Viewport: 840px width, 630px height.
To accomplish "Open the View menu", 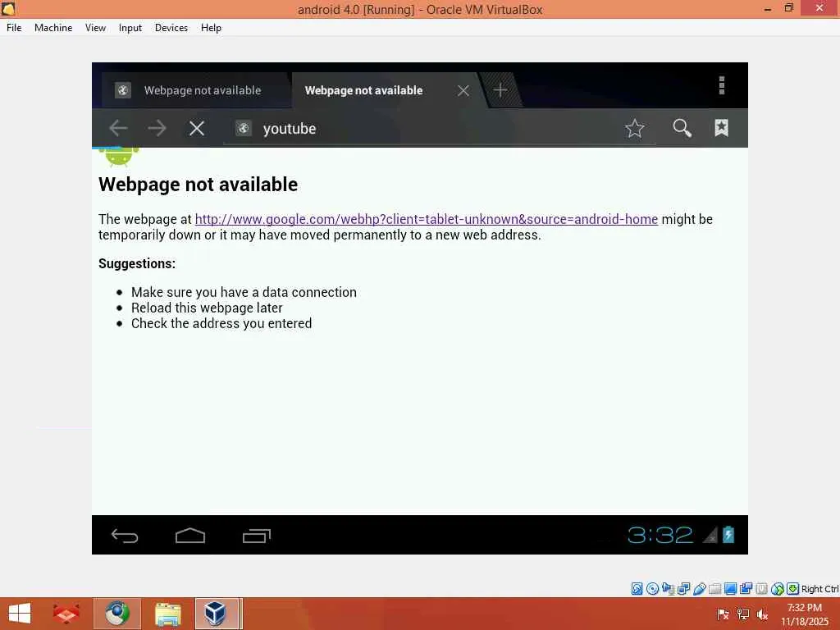I will click(x=95, y=28).
